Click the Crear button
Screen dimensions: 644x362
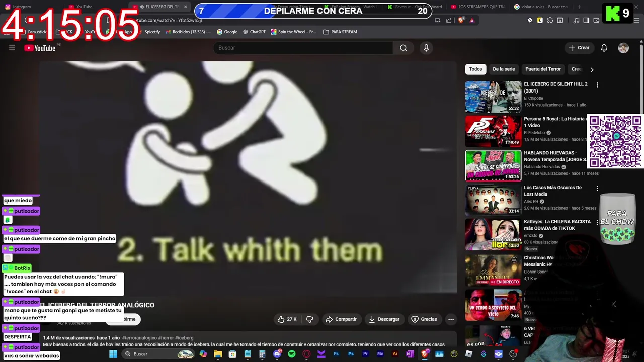click(579, 48)
